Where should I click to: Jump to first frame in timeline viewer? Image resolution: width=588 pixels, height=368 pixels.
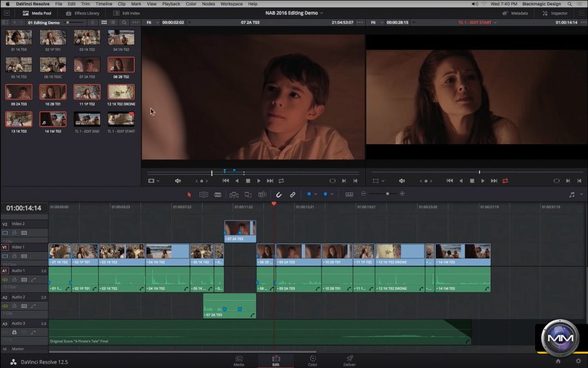[449, 181]
